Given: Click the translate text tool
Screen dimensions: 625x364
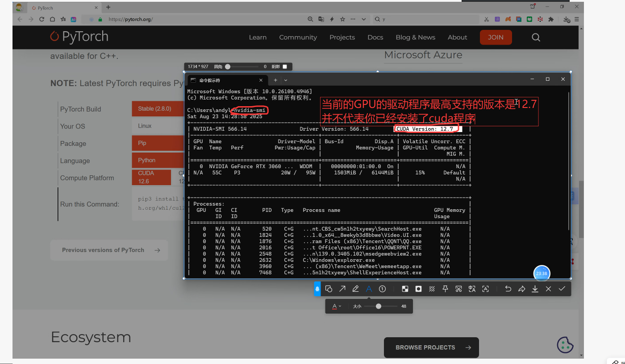Looking at the screenshot, I should (472, 289).
